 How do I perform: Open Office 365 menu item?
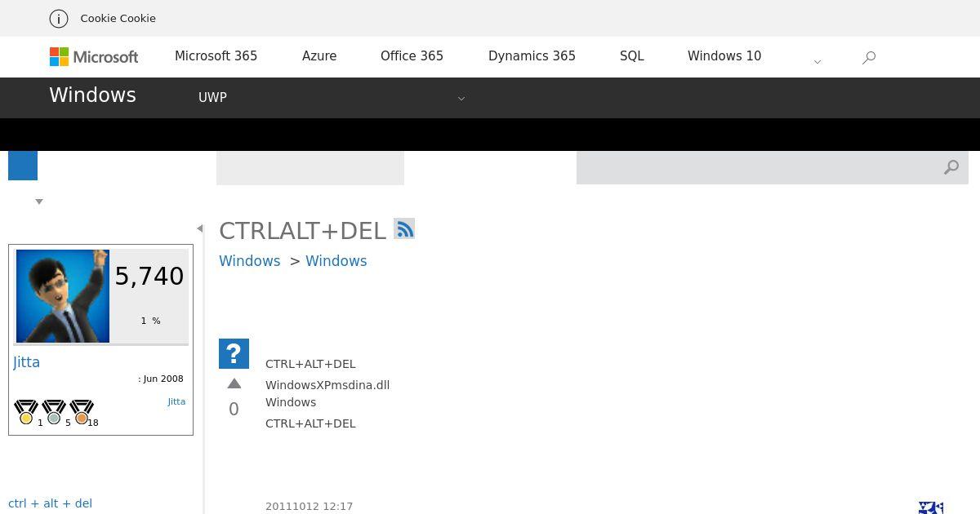(412, 56)
